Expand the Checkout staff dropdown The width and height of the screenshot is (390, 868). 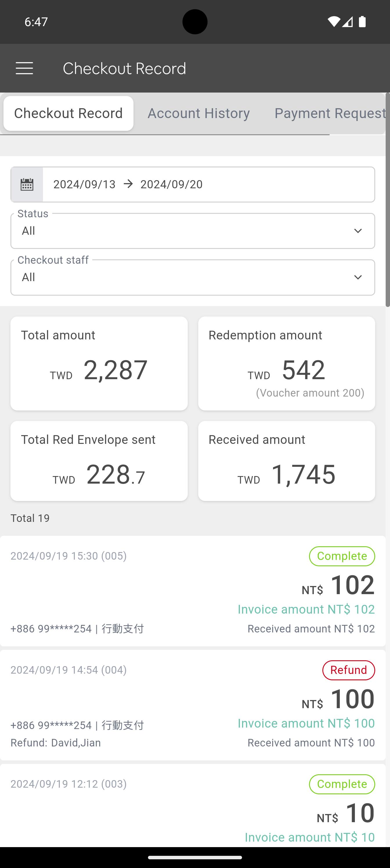click(x=193, y=277)
